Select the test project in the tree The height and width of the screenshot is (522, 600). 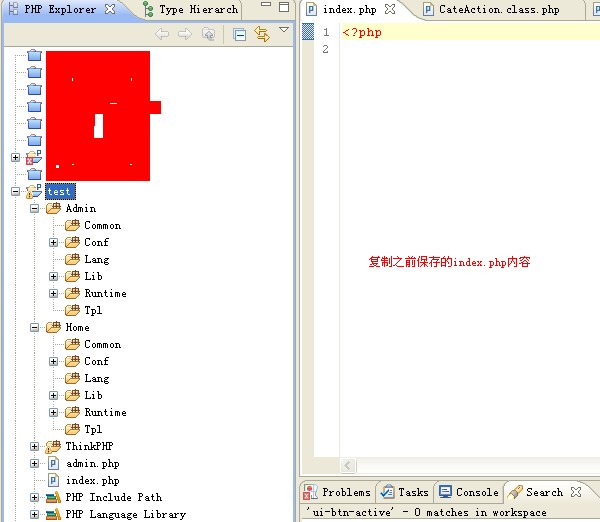click(x=60, y=191)
